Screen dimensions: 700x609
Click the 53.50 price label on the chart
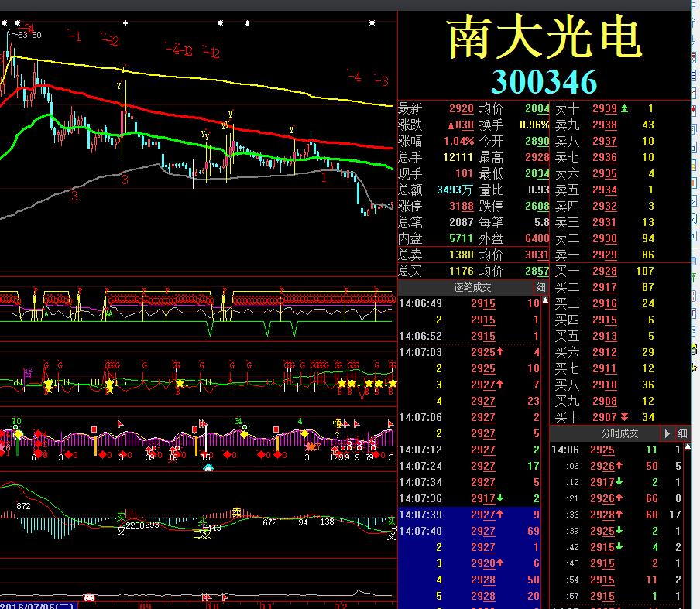coord(29,35)
